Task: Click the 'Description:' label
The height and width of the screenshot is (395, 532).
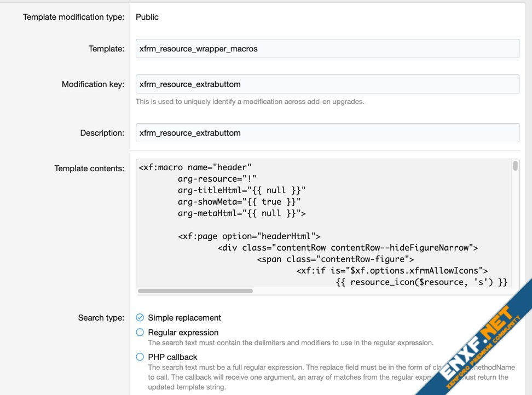Action: point(102,133)
